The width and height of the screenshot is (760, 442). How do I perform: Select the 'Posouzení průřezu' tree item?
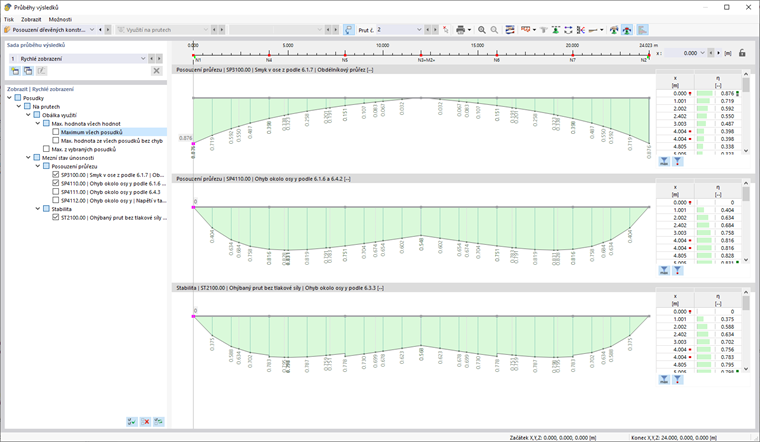click(74, 166)
